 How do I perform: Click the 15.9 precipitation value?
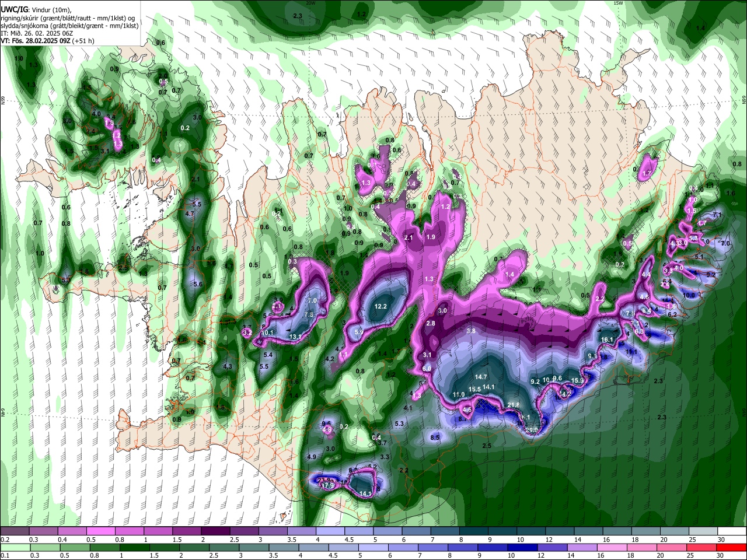pyautogui.click(x=577, y=380)
